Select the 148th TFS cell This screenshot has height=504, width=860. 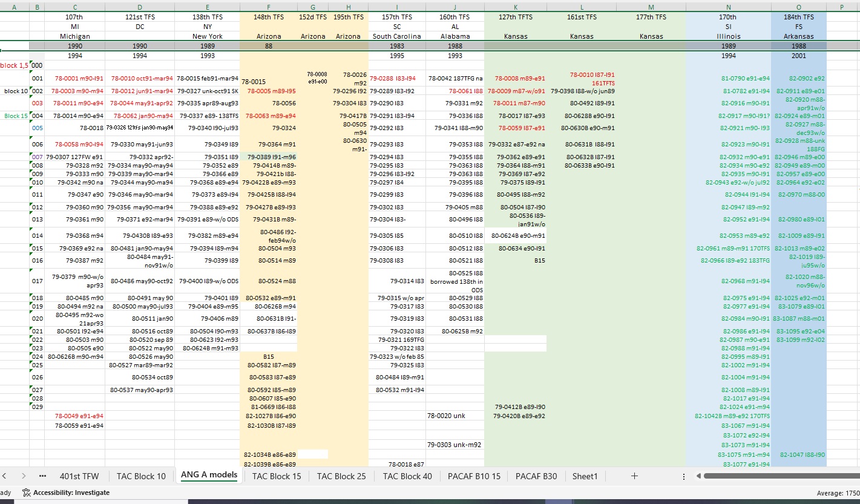(269, 17)
